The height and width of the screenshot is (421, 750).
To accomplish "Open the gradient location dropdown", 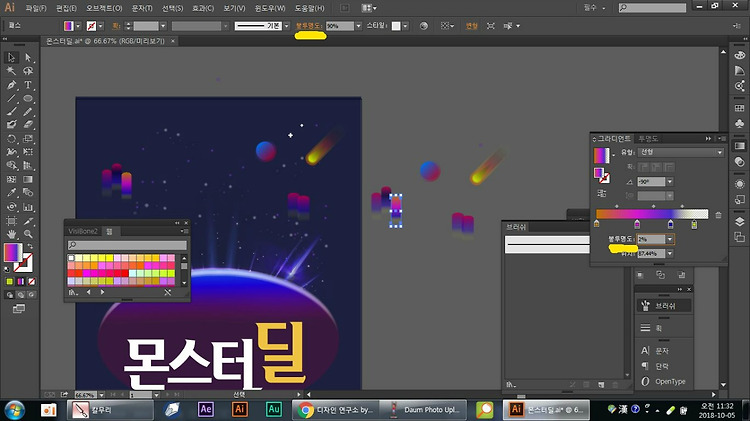I will tap(670, 253).
